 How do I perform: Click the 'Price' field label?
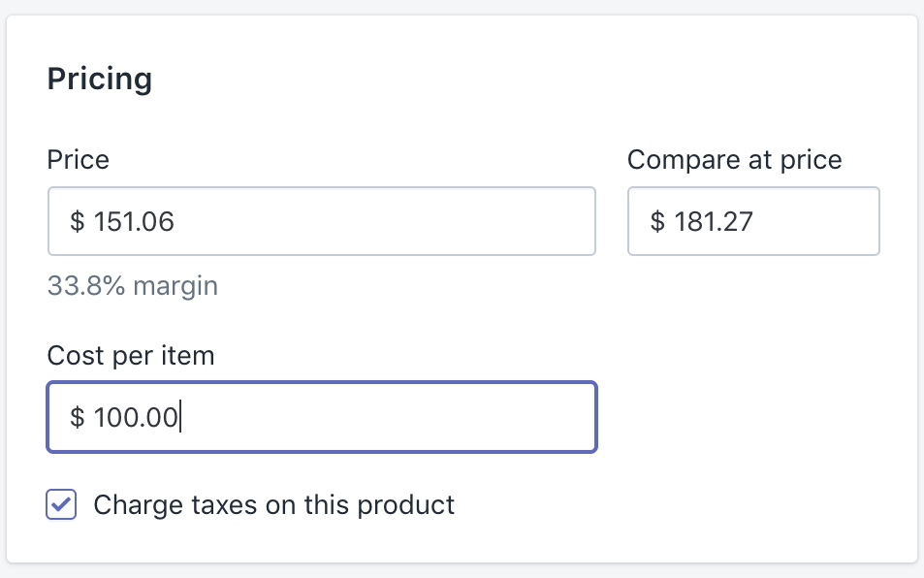(x=79, y=160)
